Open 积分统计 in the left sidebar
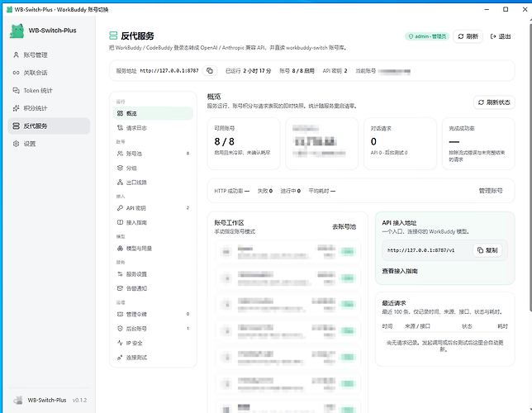The width and height of the screenshot is (532, 413). point(49,108)
